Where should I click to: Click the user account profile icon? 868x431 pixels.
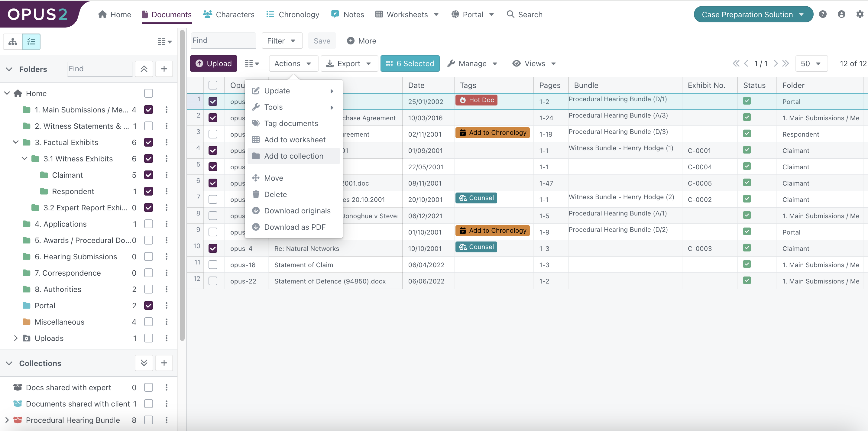(x=841, y=14)
